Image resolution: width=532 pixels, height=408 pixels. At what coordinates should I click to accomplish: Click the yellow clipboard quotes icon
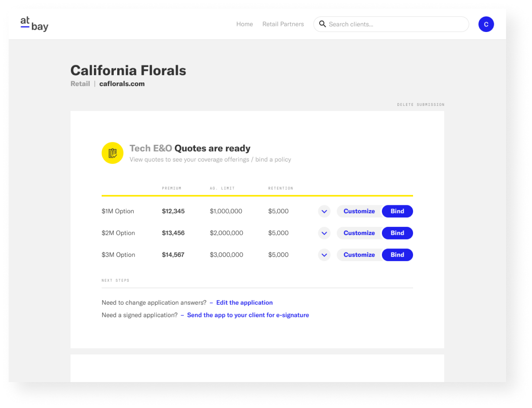[112, 153]
